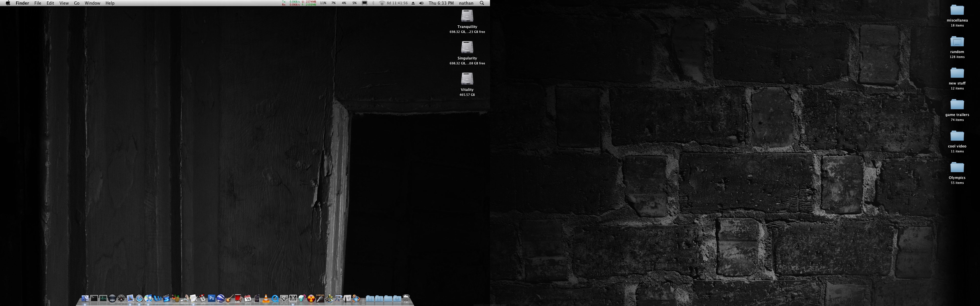Open Mail from the Dock
The width and height of the screenshot is (980, 306).
click(x=130, y=299)
